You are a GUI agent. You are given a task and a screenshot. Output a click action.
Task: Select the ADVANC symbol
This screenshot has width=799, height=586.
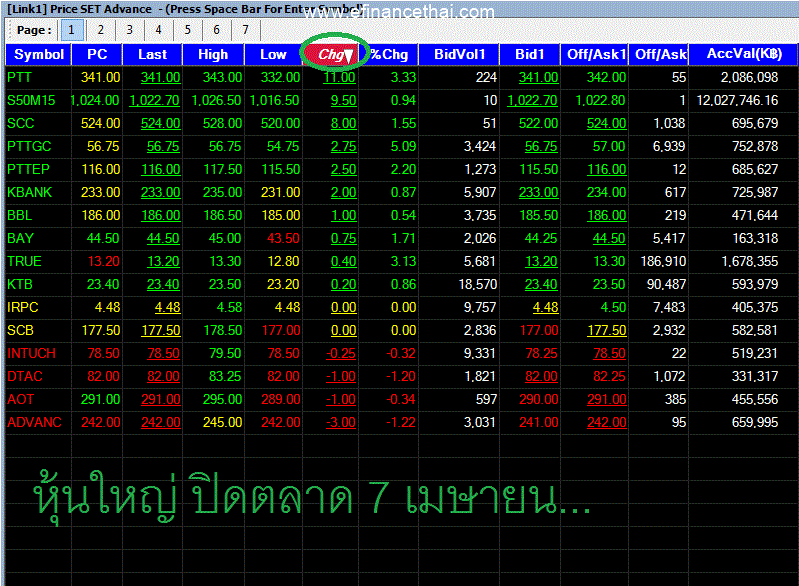click(34, 422)
